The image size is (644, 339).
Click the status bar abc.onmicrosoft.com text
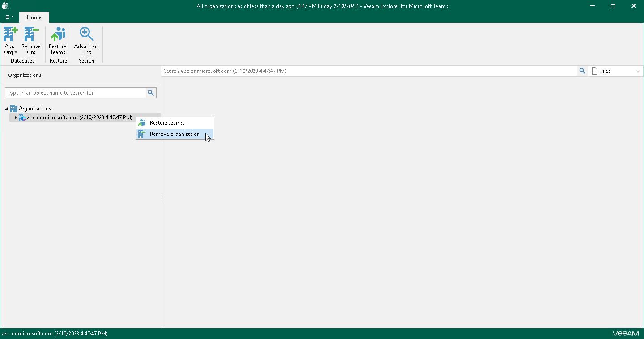coord(55,334)
